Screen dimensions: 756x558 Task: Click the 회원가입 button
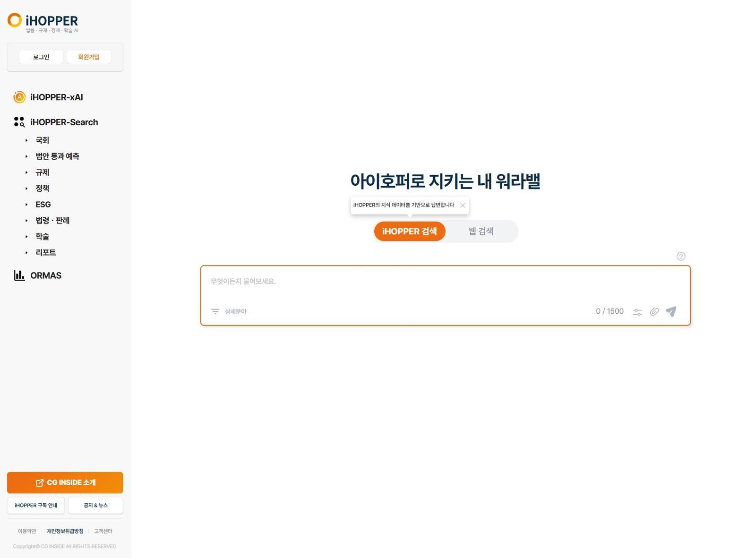point(89,57)
